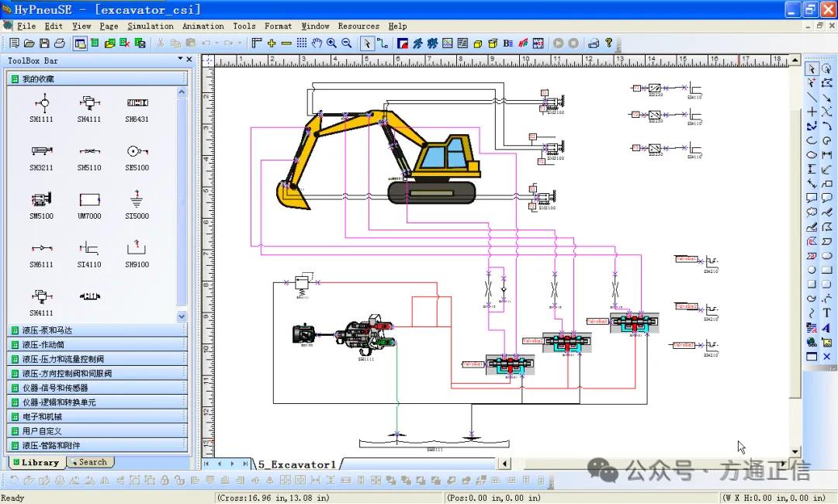Select the SE5100 component in toolbox
Viewport: 838px width, 504px height.
(137, 157)
